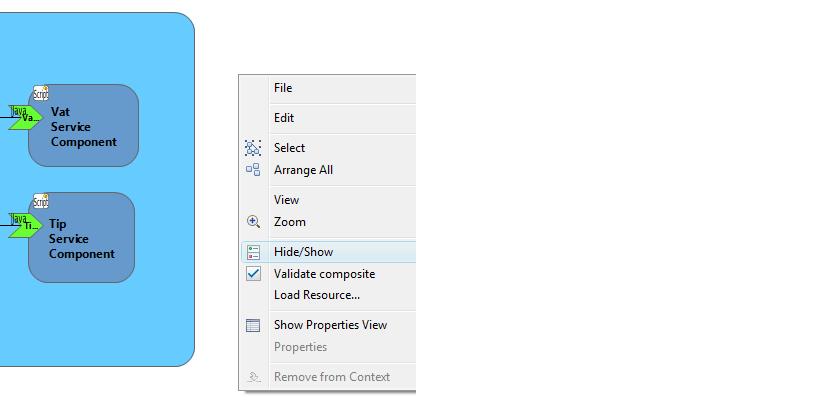Click the Show Properties View table icon
834x405 pixels.
click(253, 325)
